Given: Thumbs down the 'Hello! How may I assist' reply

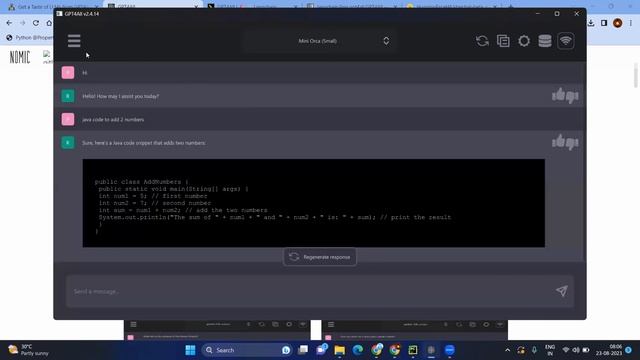Looking at the screenshot, I should (572, 97).
